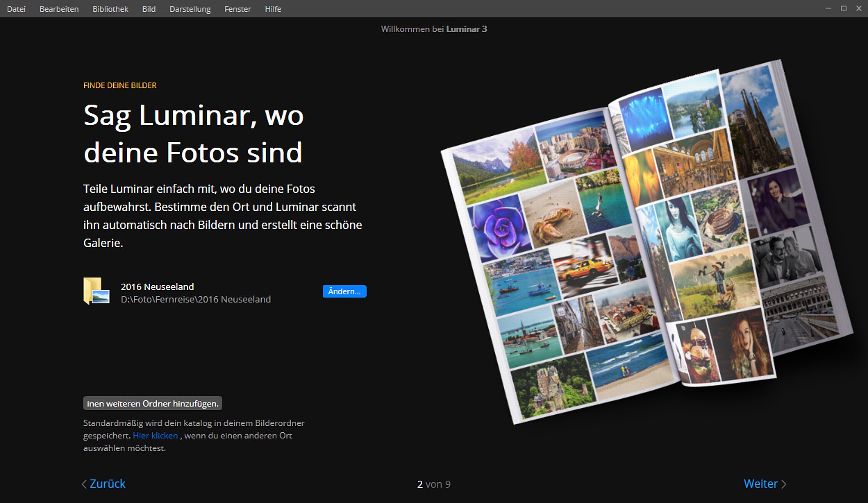The height and width of the screenshot is (503, 868).
Task: Click the Zurück back chevron arrow
Action: click(84, 484)
